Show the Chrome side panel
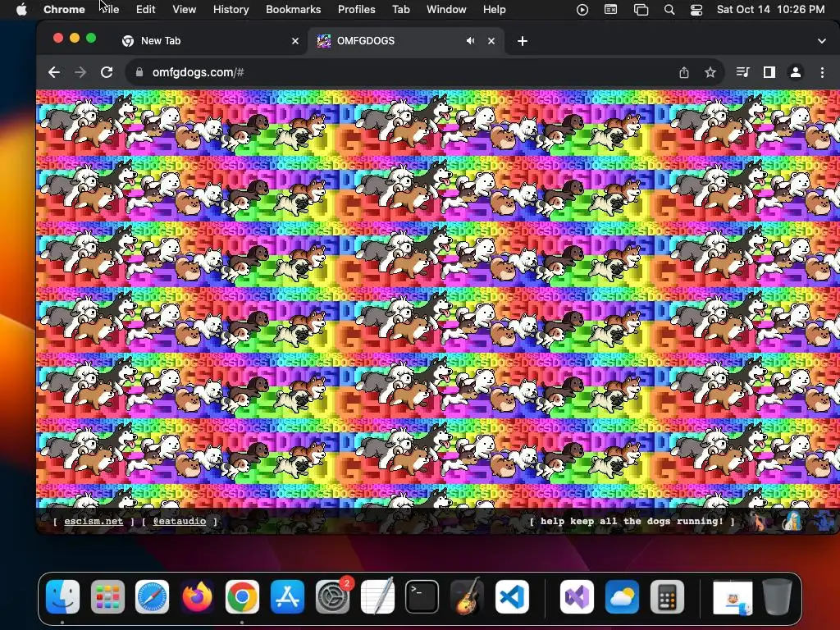Screen dimensions: 840x630 pos(769,72)
